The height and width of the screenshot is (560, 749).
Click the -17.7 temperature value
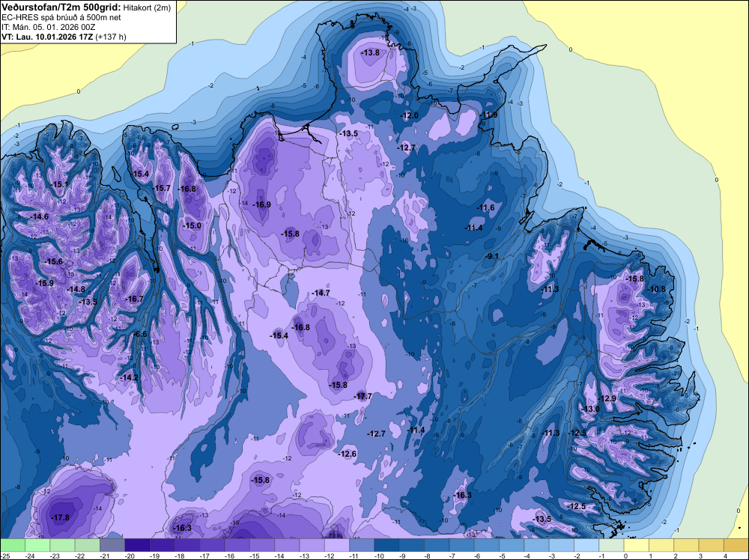pos(363,396)
